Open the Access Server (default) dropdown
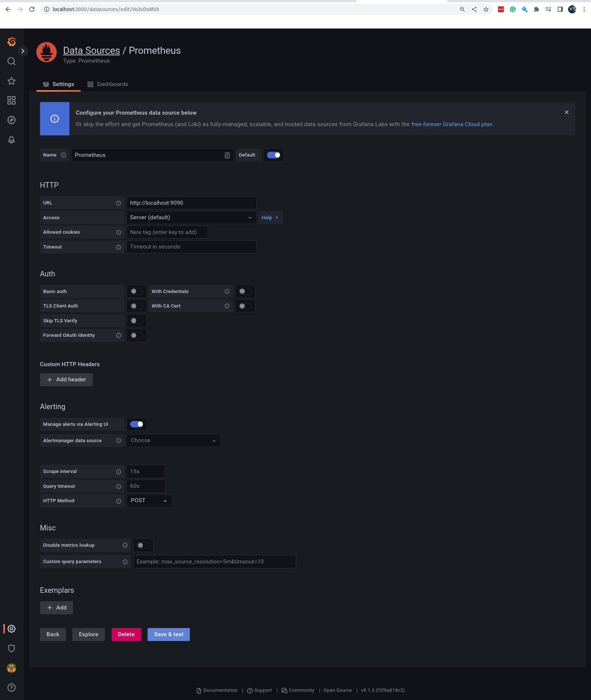This screenshot has height=700, width=591. (191, 217)
